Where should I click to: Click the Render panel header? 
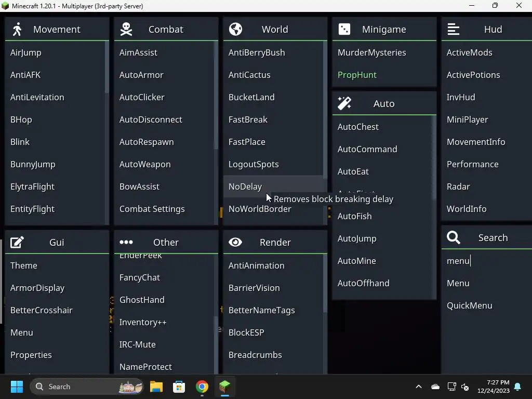pos(275,242)
